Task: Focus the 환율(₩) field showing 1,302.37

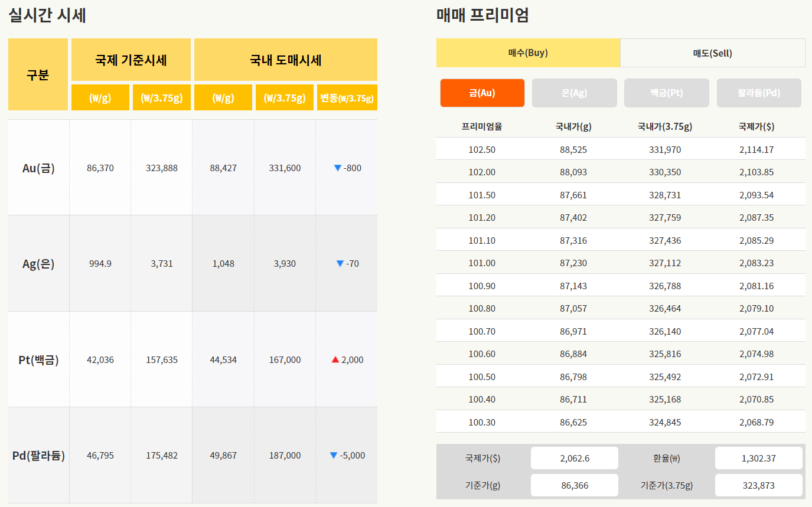Action: (759, 458)
